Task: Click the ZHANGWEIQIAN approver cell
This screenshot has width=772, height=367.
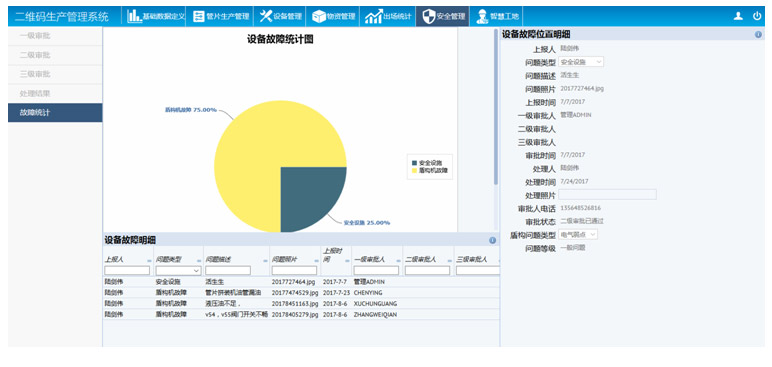Action: pyautogui.click(x=375, y=314)
